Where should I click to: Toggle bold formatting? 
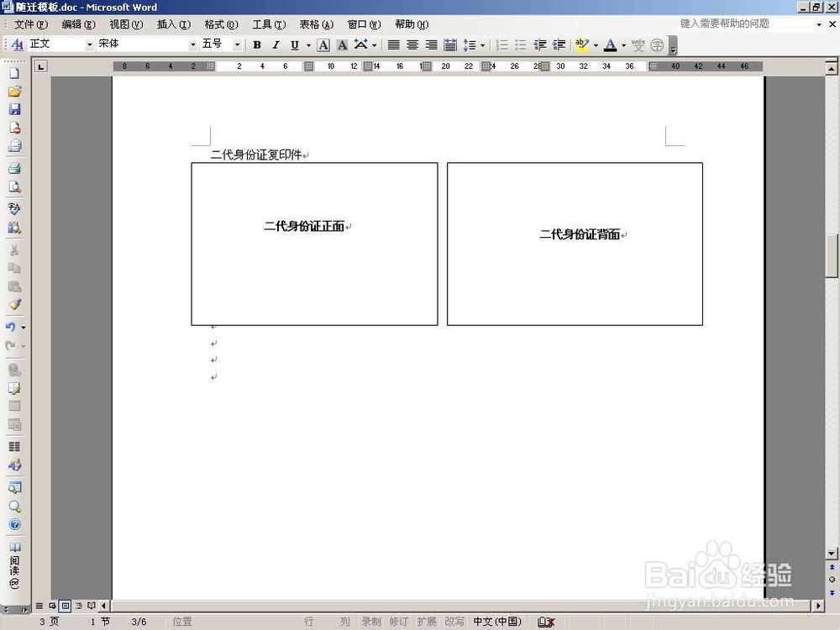coord(256,45)
